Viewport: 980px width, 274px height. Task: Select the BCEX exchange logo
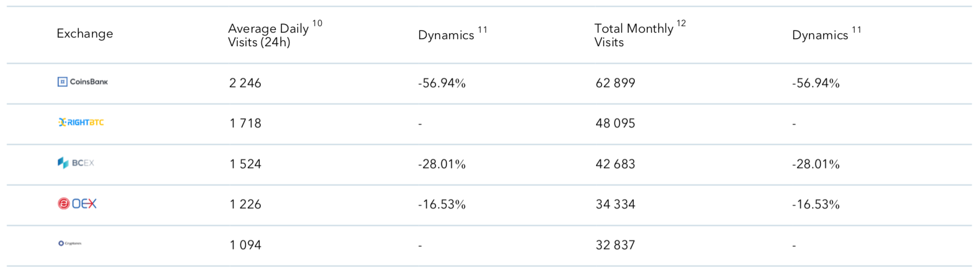[x=76, y=163]
